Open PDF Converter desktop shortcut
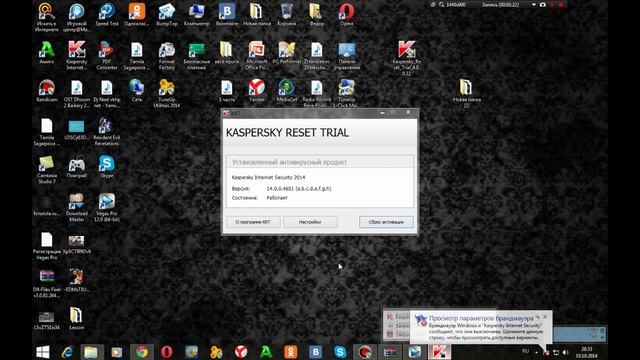Image resolution: width=640 pixels, height=360 pixels. [107, 55]
